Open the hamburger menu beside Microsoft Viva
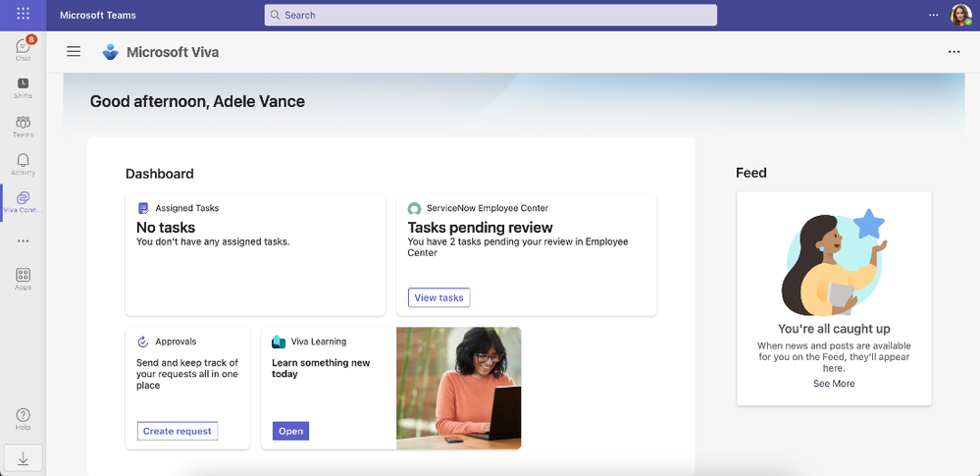The width and height of the screenshot is (980, 476). [x=74, y=52]
